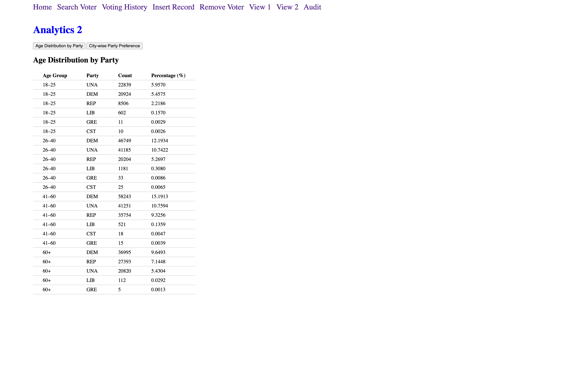Click percentage 0.0029
Screen dimensions: 562x392
pos(158,122)
